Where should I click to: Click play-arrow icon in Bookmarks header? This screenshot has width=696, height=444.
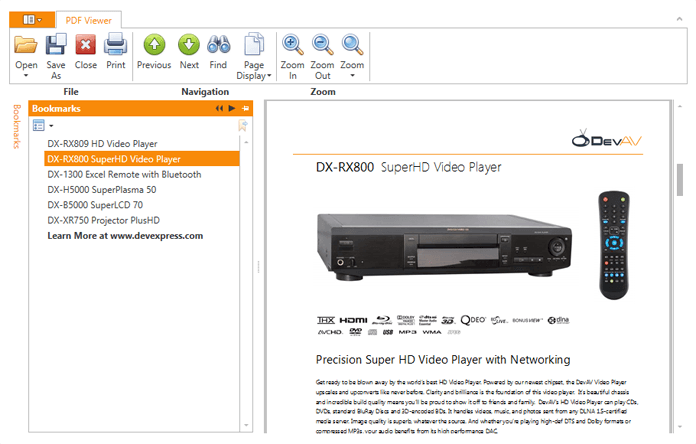point(232,108)
